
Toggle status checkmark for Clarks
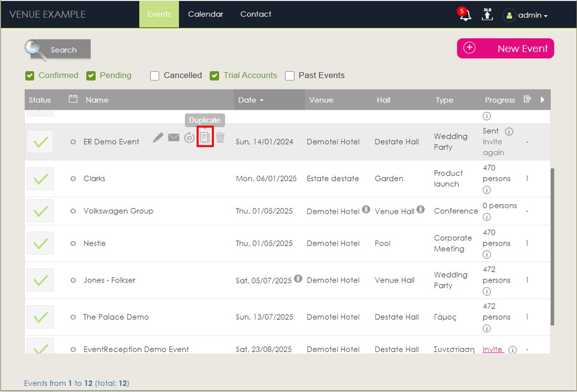pyautogui.click(x=40, y=179)
